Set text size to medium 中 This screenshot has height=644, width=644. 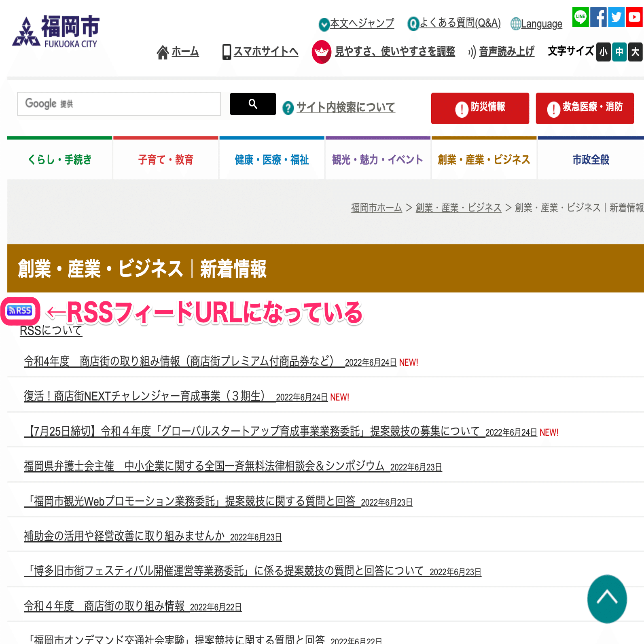619,52
